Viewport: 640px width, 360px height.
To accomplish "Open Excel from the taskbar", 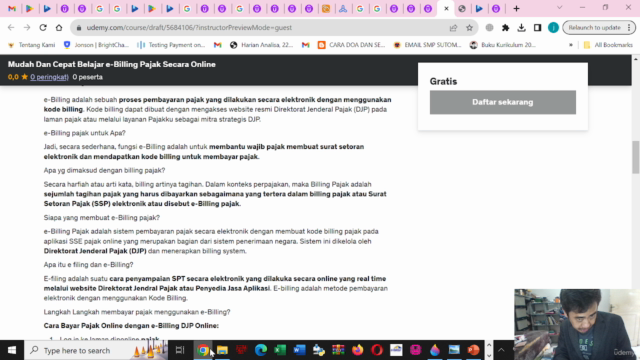I will tap(280, 350).
